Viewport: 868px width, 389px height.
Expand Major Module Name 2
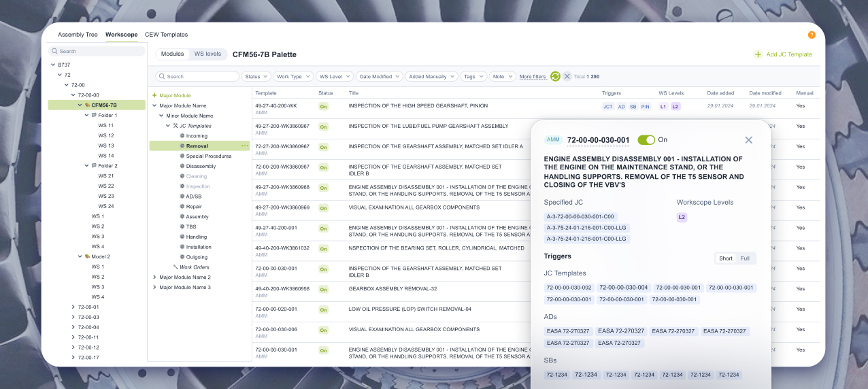[154, 277]
